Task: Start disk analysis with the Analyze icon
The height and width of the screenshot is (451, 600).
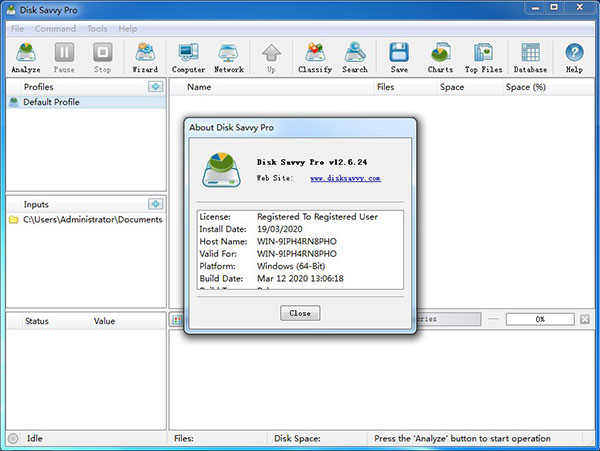Action: click(x=26, y=57)
